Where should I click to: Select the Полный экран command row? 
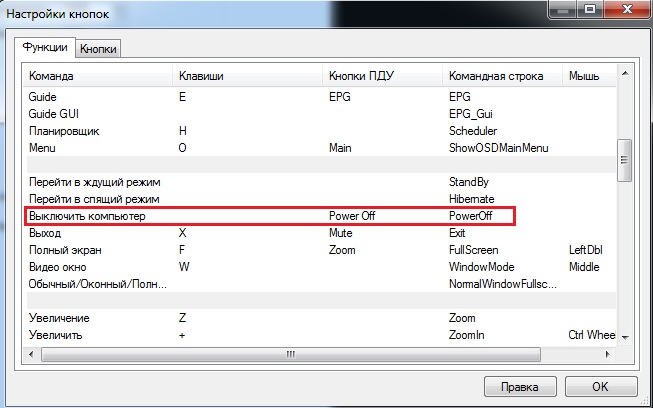pos(66,249)
